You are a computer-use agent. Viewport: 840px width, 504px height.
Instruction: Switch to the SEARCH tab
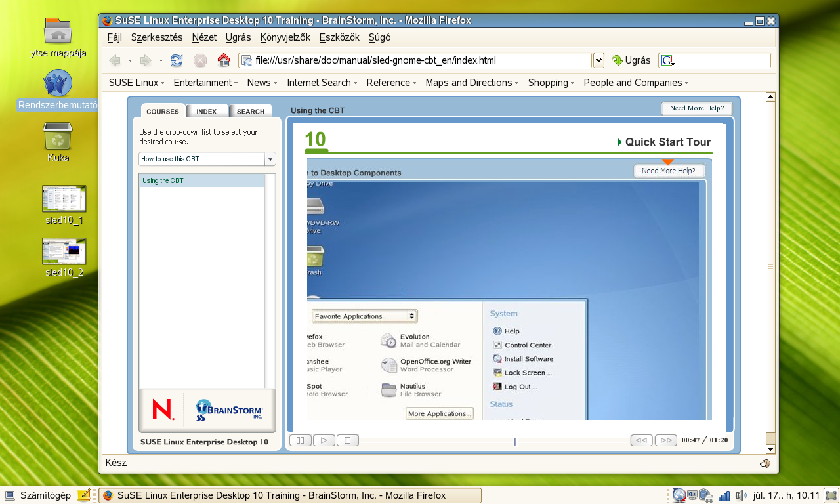tap(251, 111)
